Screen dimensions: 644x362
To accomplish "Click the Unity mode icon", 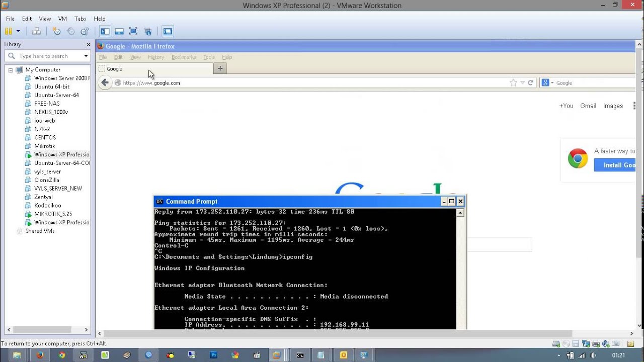I will pyautogui.click(x=147, y=31).
